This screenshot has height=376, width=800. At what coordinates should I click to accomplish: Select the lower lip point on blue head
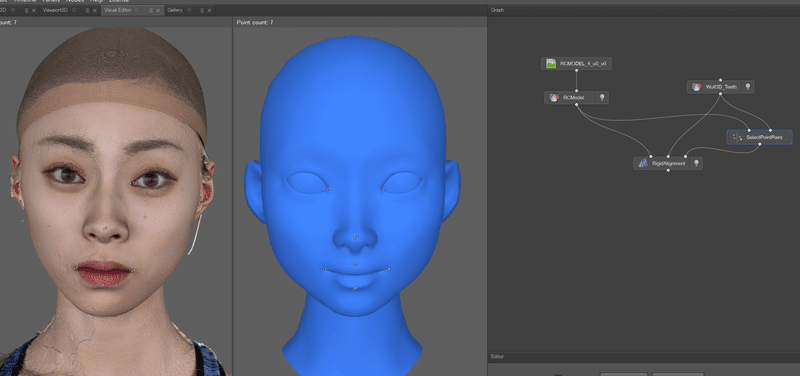coord(355,288)
